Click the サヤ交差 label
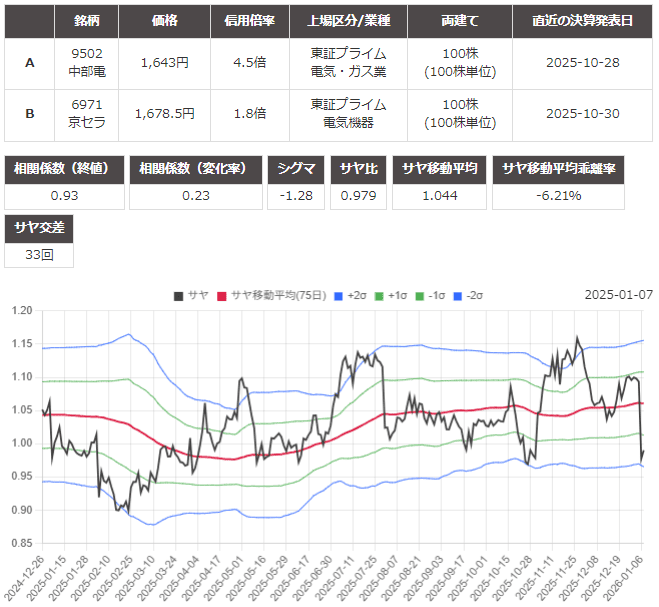This screenshot has height=607, width=659. point(39,228)
